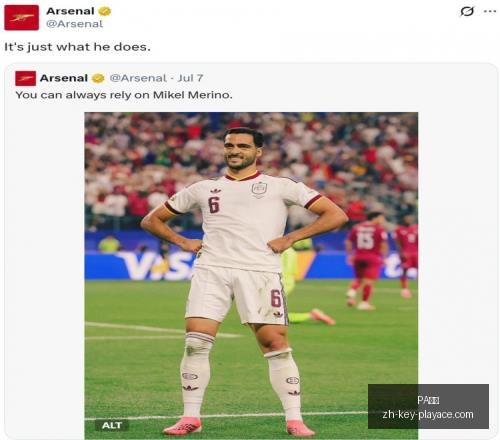This screenshot has height=440, width=500.
Task: Click the small Arsenal avatar in the quoted post
Action: pyautogui.click(x=26, y=78)
